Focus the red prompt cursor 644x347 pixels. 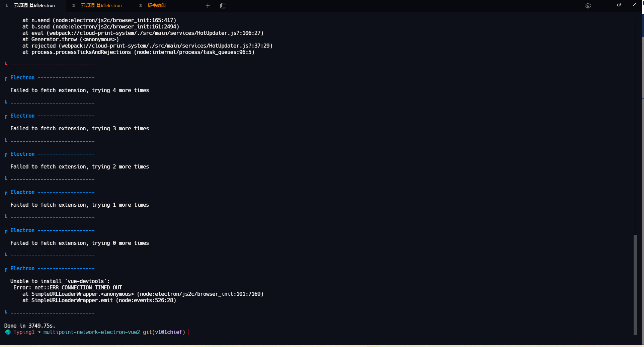pos(190,332)
